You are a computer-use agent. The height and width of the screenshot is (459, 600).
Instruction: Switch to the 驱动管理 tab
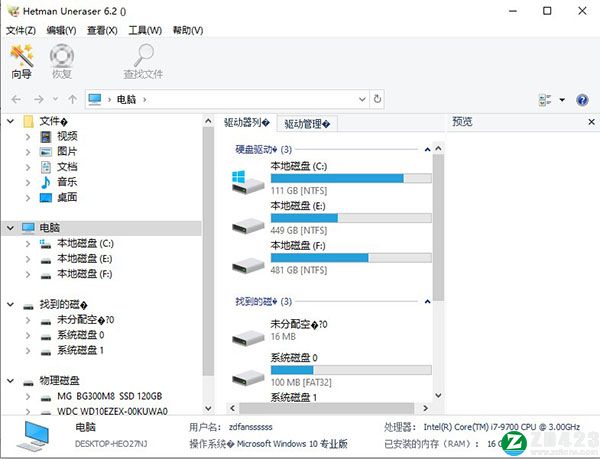pyautogui.click(x=307, y=124)
